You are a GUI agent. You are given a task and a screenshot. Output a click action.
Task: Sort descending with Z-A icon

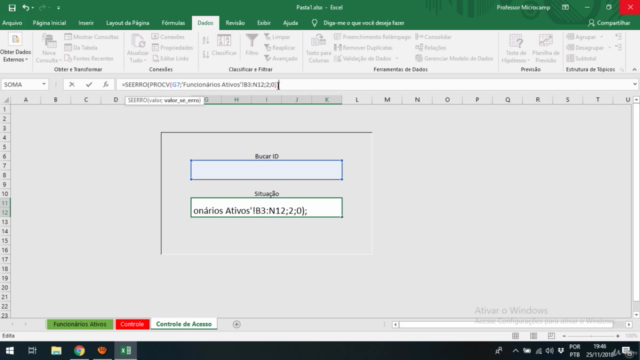pyautogui.click(x=206, y=54)
